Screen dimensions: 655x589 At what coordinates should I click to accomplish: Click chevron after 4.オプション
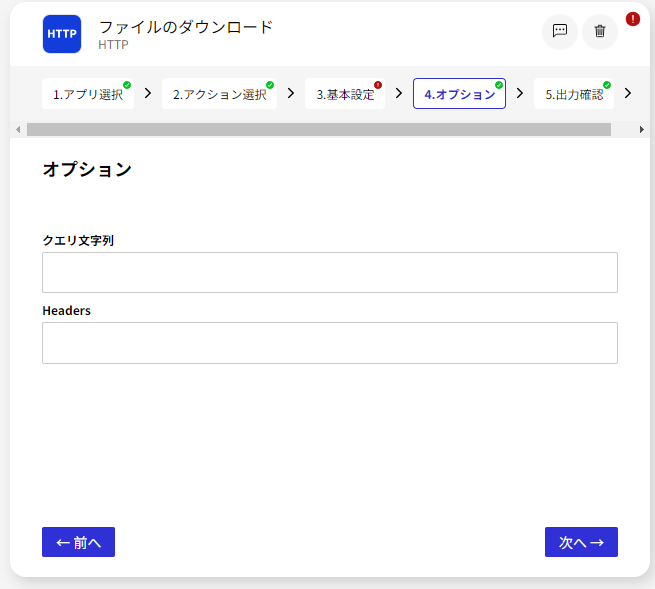(x=520, y=93)
